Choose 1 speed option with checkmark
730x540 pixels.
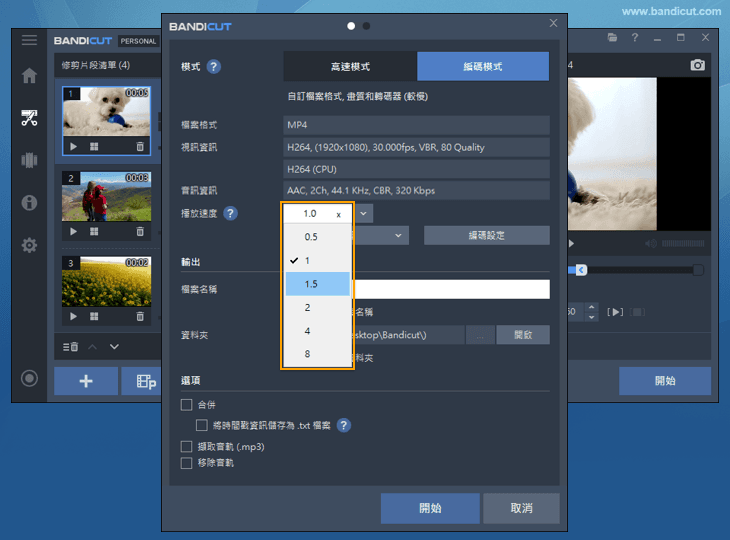[318, 261]
